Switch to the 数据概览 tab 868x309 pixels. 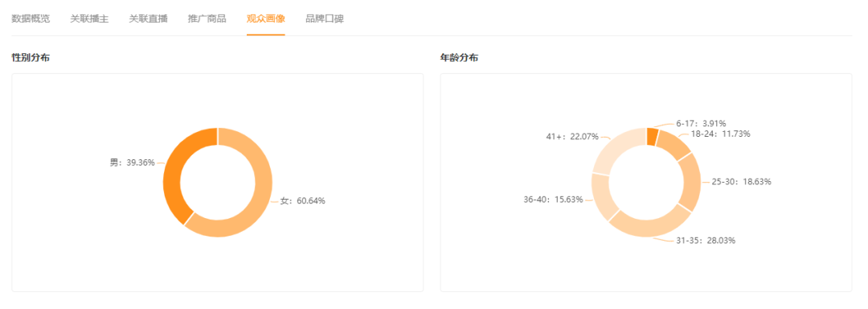point(31,19)
